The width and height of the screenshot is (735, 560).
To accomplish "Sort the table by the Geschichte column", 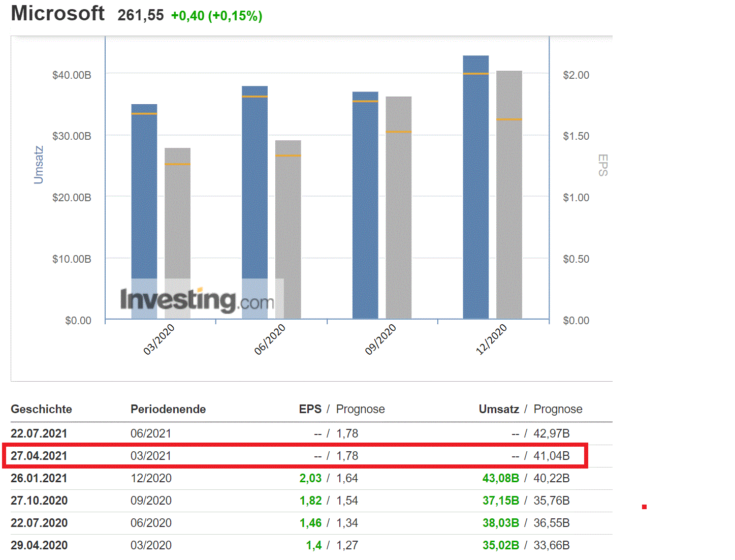I will click(x=41, y=409).
